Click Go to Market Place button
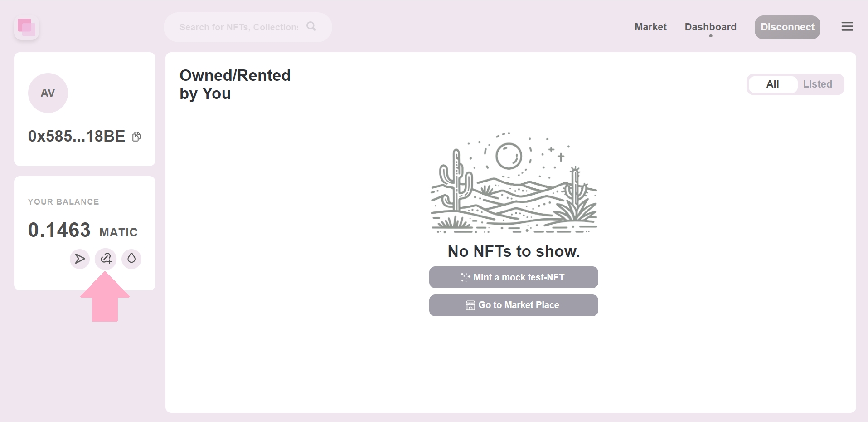Screen dimensions: 868x422 coord(514,305)
